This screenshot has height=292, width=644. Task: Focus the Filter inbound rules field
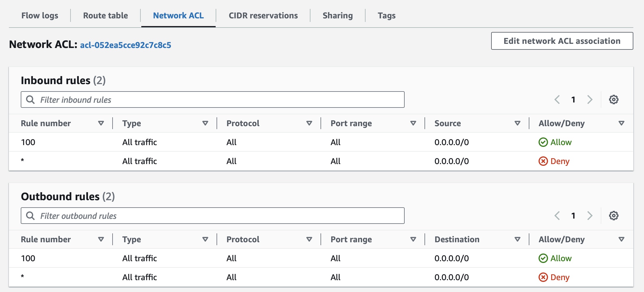(219, 100)
